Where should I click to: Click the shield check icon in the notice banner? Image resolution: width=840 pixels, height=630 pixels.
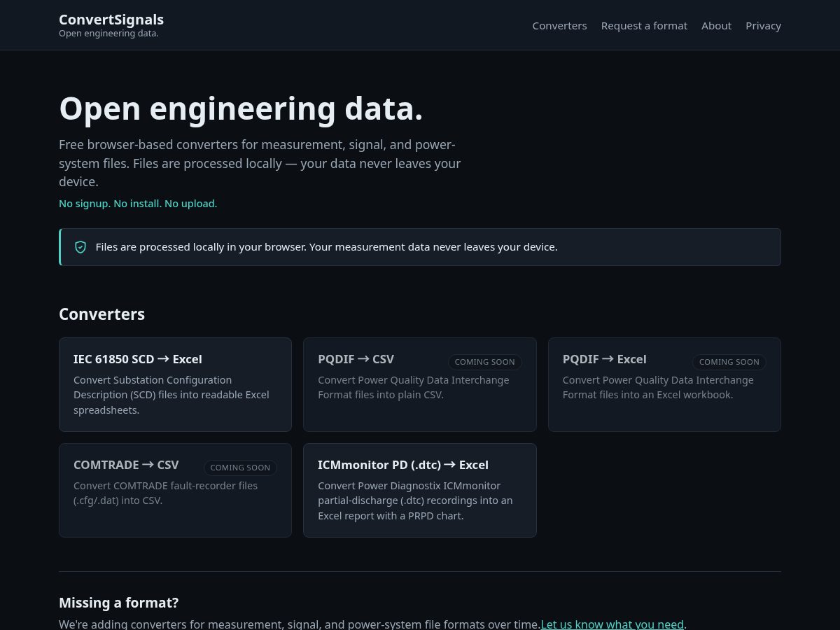click(80, 247)
